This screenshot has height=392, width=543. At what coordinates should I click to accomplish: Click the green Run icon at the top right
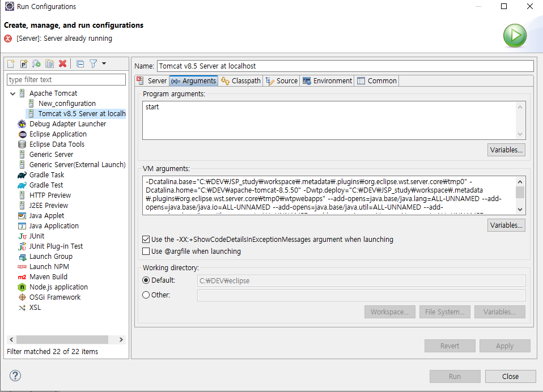pyautogui.click(x=515, y=35)
